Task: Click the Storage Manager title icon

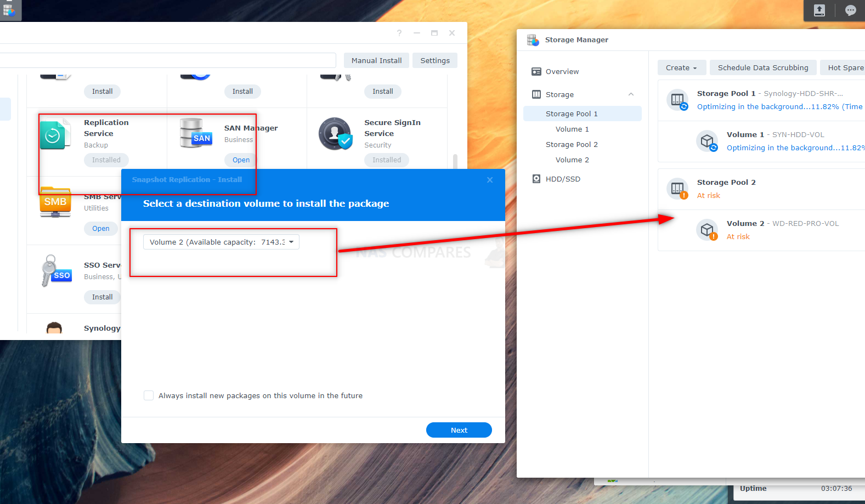Action: 533,39
